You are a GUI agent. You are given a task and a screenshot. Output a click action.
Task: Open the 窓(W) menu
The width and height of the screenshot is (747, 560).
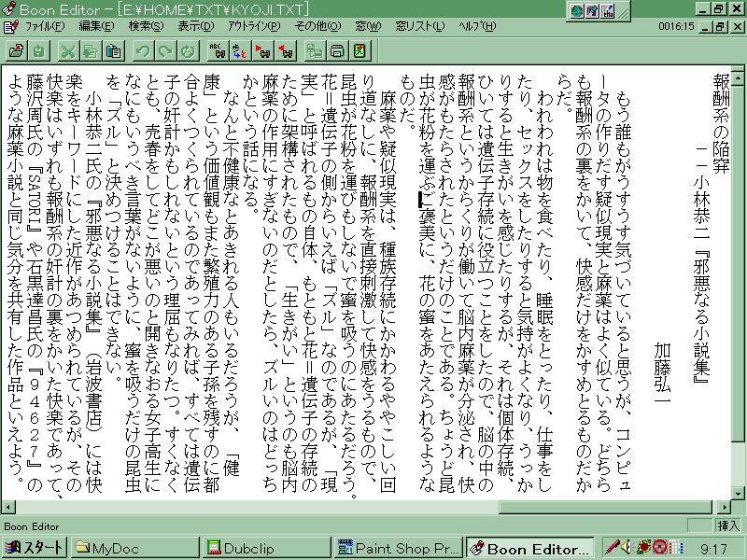click(x=368, y=26)
